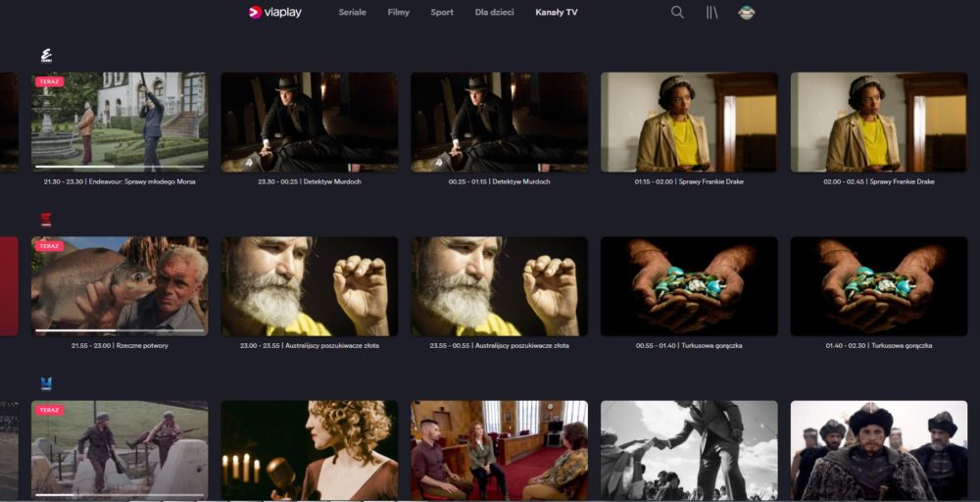Click '01.40 - 02.30 | Turkusowa gorączka' caption

pyautogui.click(x=879, y=346)
